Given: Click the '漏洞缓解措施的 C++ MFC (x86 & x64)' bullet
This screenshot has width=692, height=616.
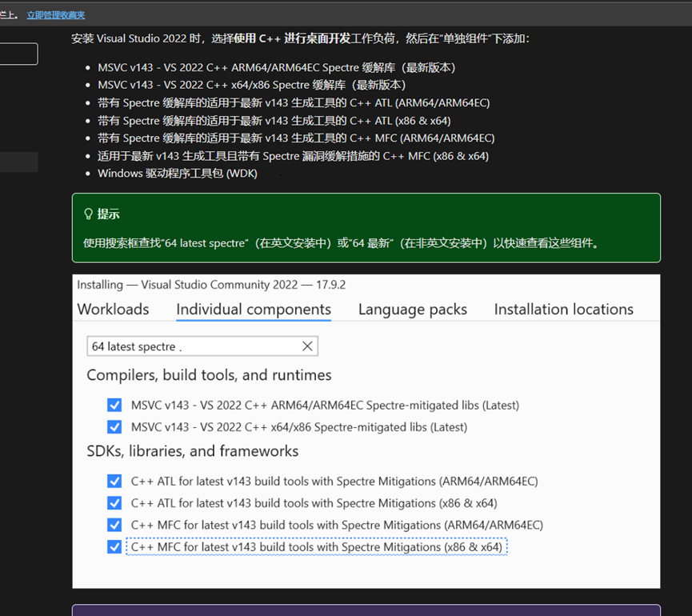Looking at the screenshot, I should point(293,156).
